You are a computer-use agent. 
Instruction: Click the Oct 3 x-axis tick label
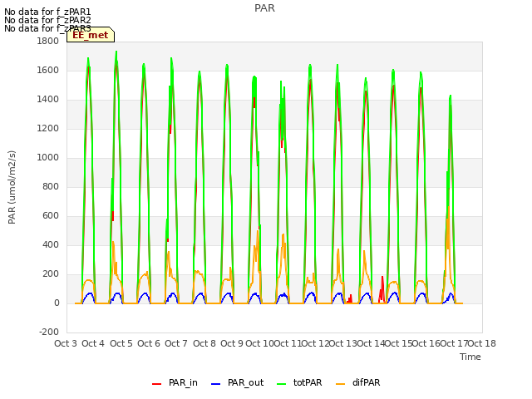tap(66, 343)
